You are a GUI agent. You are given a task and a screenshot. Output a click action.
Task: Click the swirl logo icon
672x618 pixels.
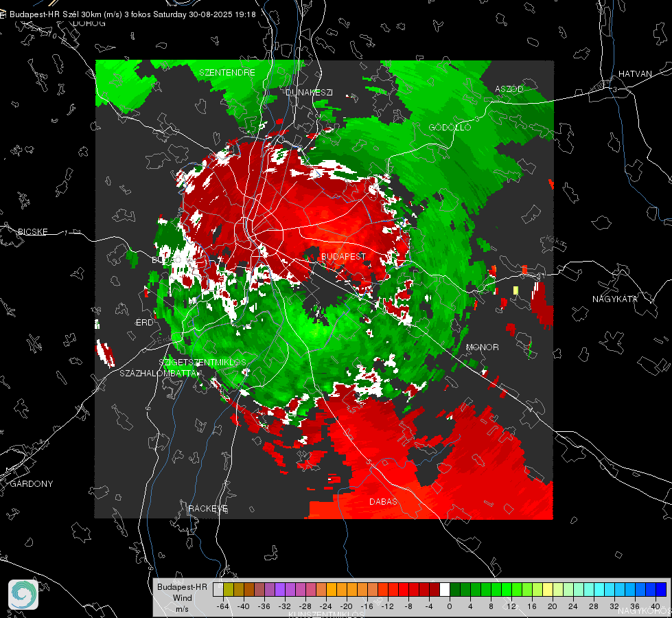[23, 595]
